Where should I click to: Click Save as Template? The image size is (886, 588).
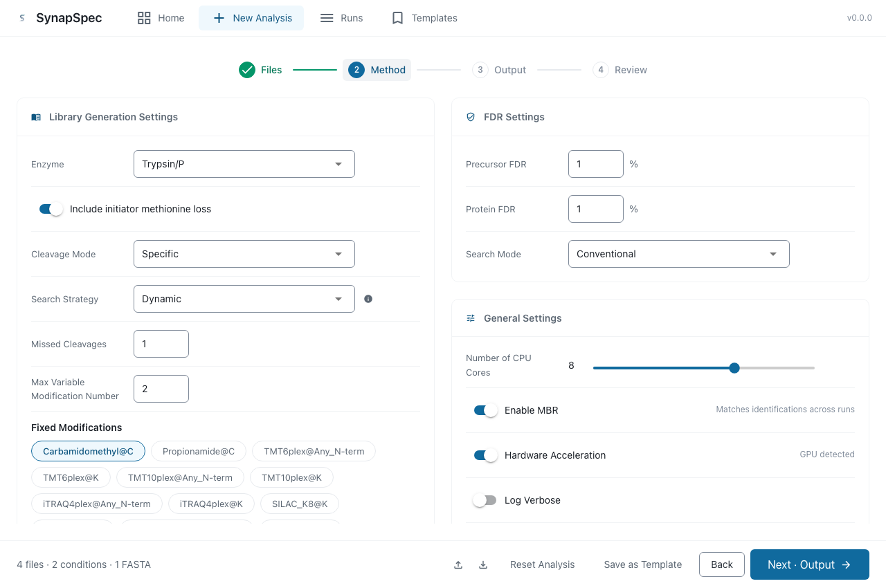pos(643,564)
